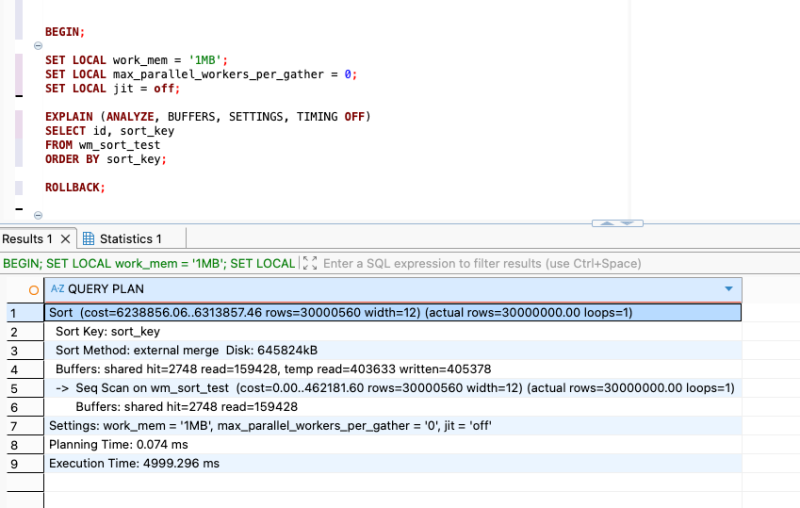Select row number 5 header
Image resolution: width=800 pixels, height=508 pixels.
pos(24,389)
